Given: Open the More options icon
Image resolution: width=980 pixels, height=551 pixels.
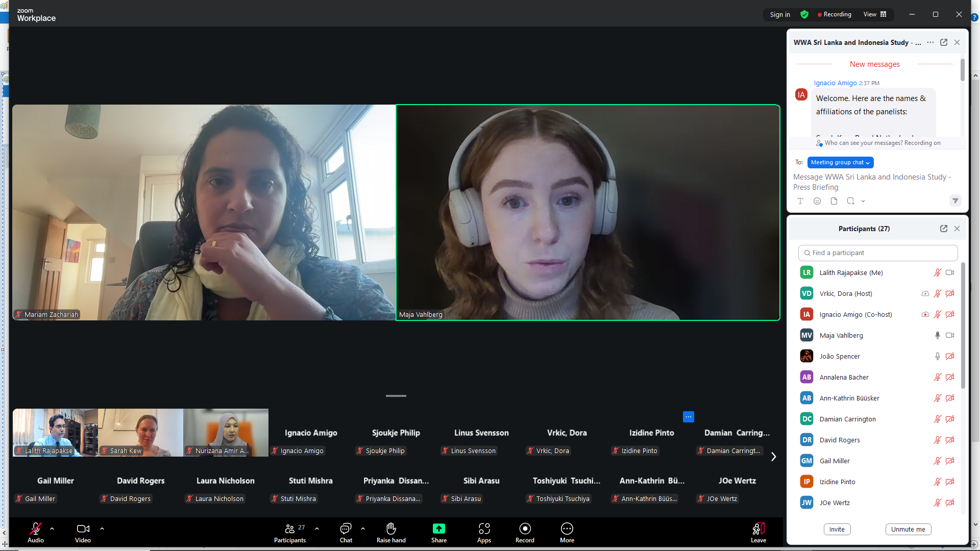Looking at the screenshot, I should [x=567, y=529].
